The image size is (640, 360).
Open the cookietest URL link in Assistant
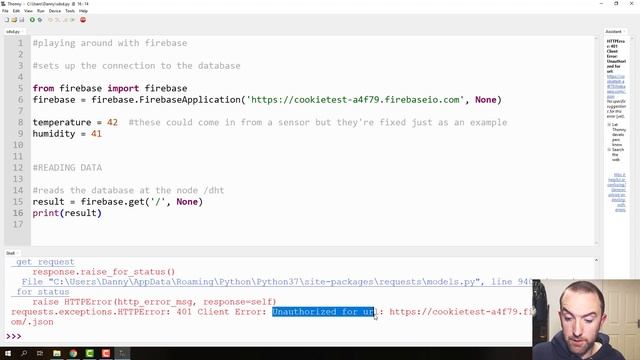(616, 87)
